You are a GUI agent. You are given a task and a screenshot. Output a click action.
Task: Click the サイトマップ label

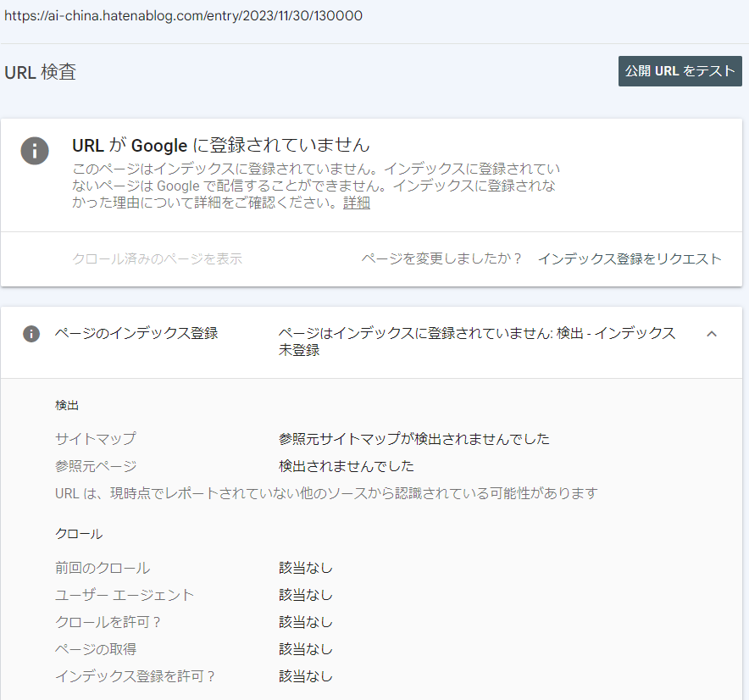click(96, 439)
